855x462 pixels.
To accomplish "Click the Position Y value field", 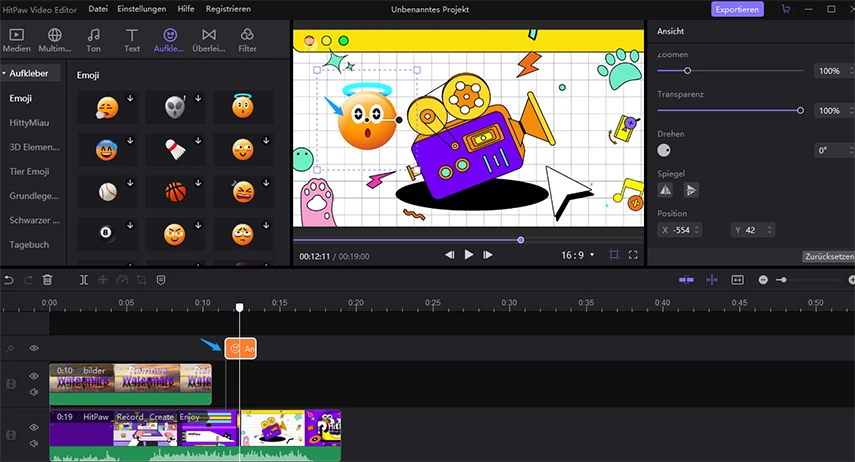I will click(752, 230).
